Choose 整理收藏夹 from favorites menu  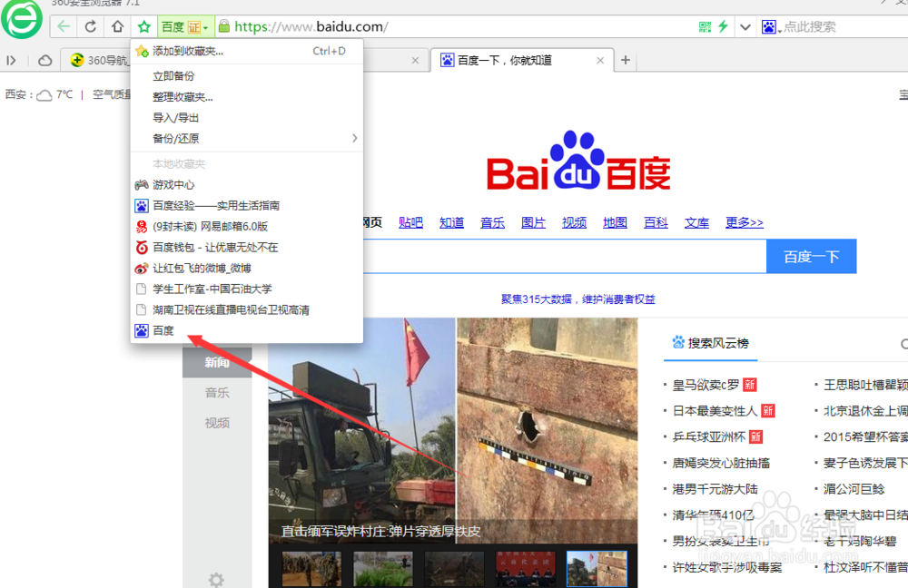[x=247, y=97]
